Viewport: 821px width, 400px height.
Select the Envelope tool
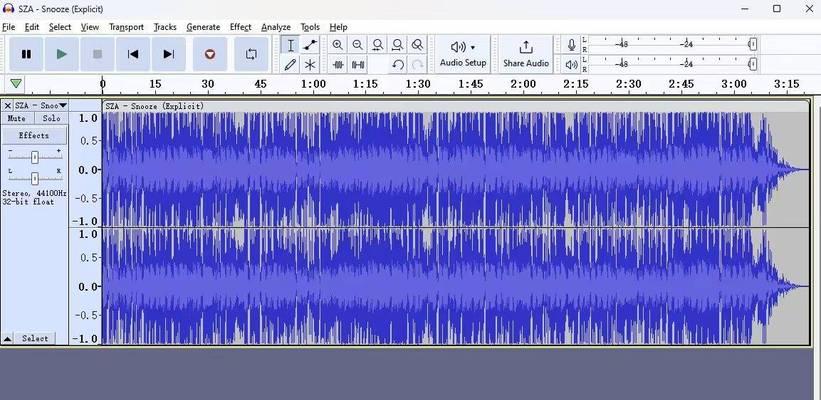coord(310,45)
